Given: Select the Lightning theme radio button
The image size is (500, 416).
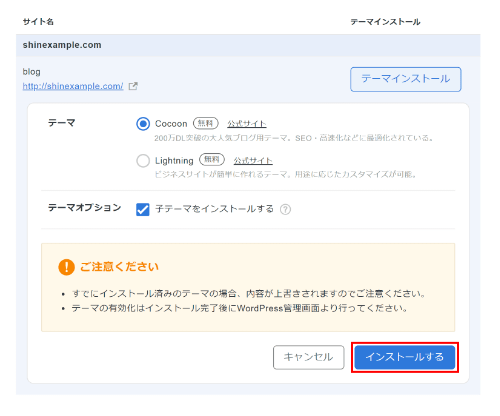Looking at the screenshot, I should click(x=143, y=161).
